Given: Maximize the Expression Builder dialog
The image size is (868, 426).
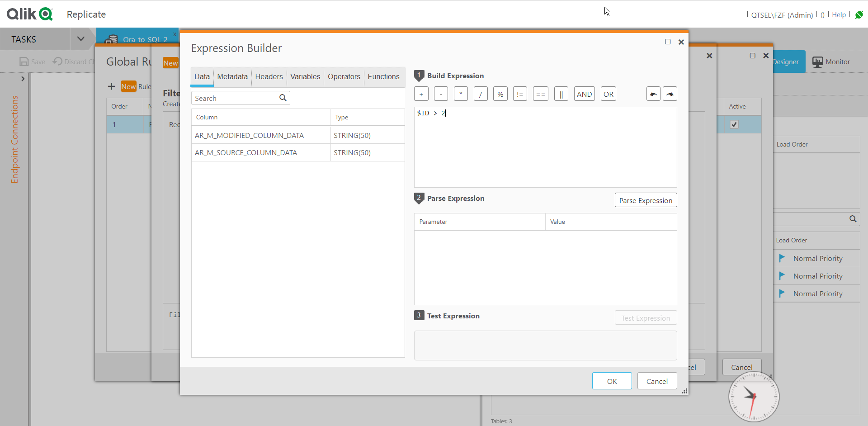Looking at the screenshot, I should pyautogui.click(x=668, y=42).
